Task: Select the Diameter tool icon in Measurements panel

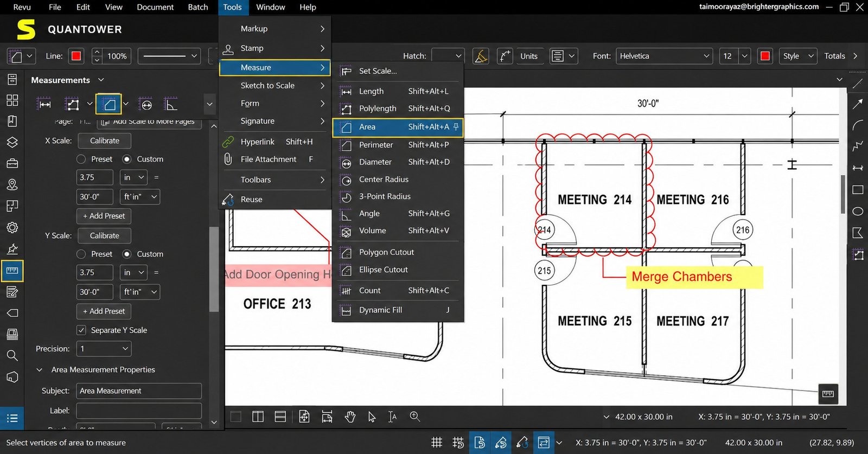Action: [145, 104]
